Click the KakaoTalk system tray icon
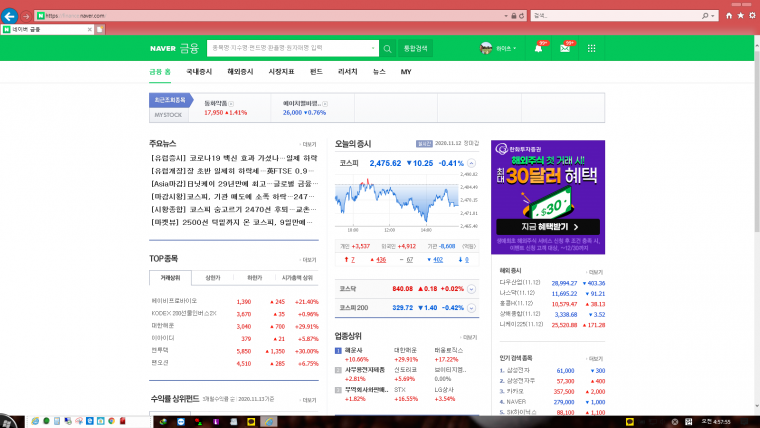This screenshot has width=760, height=428. [x=630, y=422]
